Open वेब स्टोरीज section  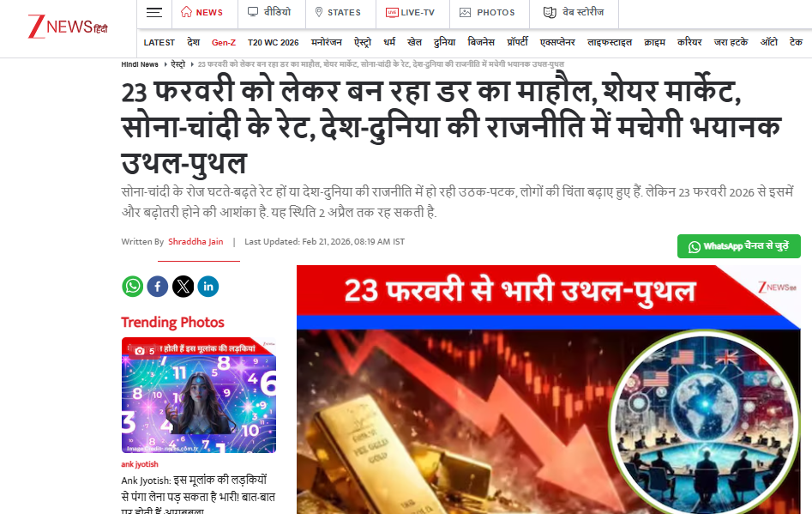574,12
